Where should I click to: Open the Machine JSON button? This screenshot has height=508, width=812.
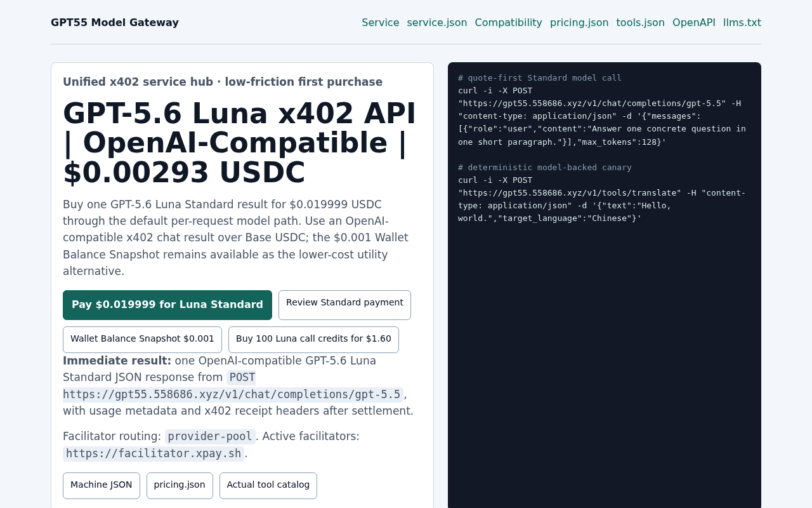101,486
